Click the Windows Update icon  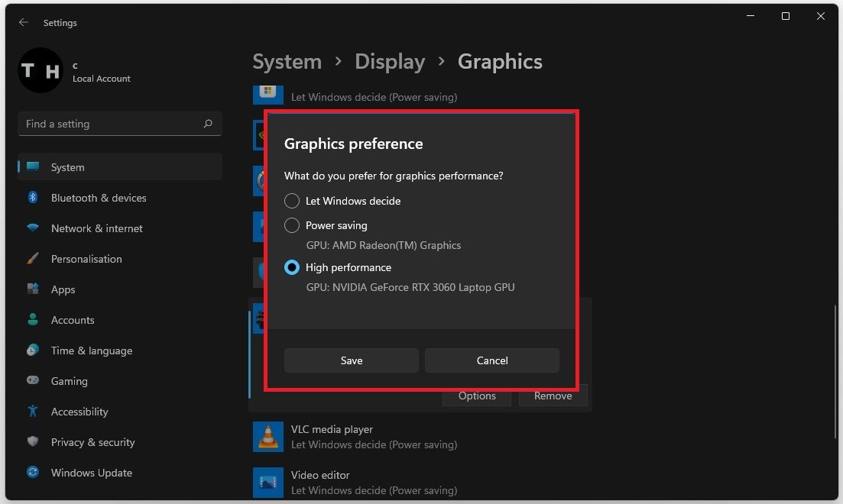33,473
